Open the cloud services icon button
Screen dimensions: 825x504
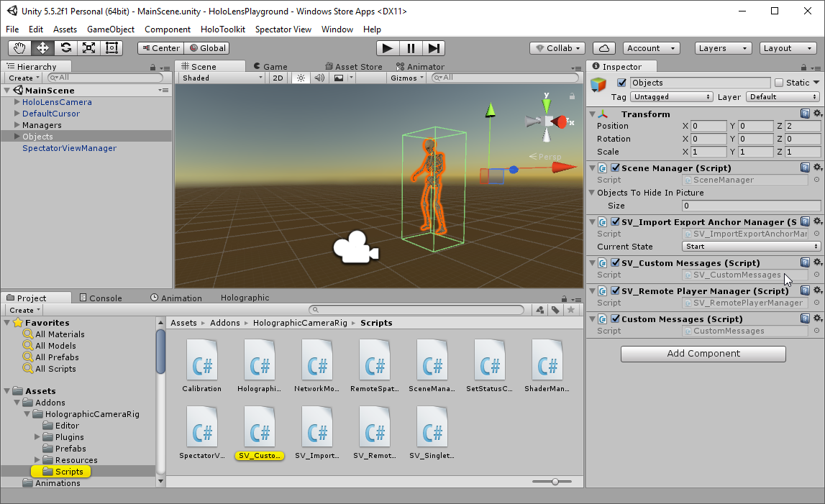click(604, 48)
